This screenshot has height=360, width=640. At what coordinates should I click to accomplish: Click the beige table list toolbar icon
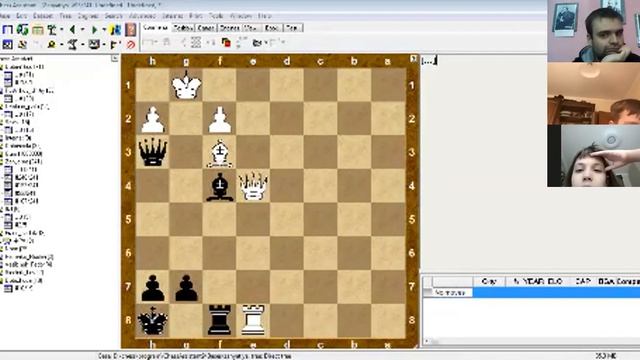(38, 29)
